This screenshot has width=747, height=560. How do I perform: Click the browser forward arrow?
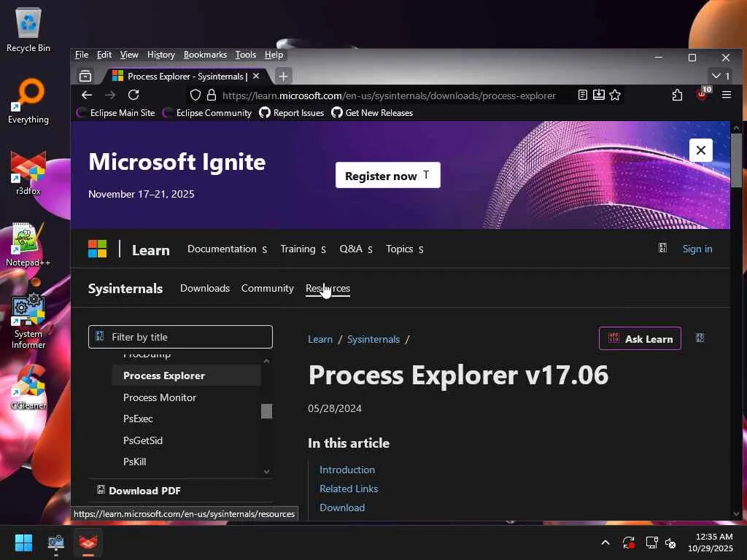[x=110, y=95]
